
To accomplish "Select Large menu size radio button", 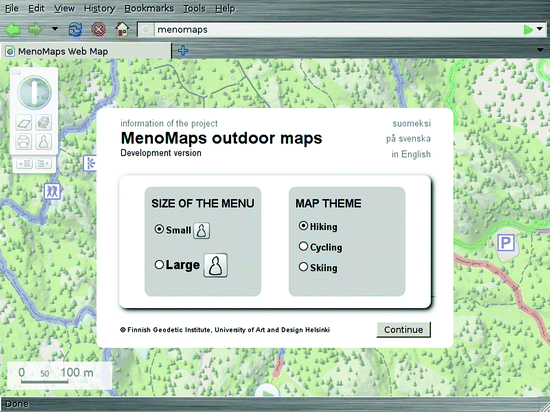I will pos(159,264).
